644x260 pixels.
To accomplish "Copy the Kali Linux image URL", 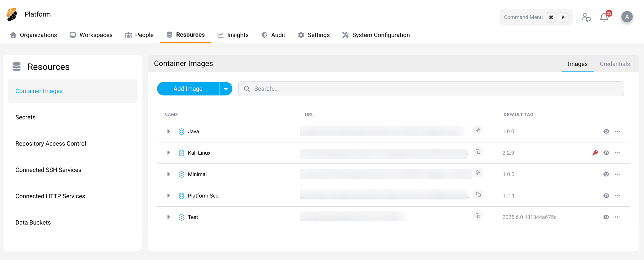I will (478, 152).
